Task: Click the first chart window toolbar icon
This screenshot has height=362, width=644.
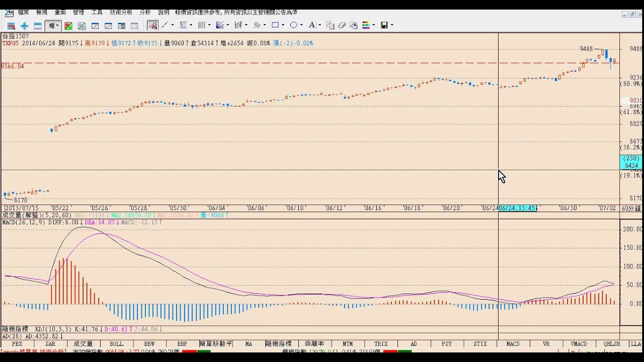Action: [x=95, y=26]
